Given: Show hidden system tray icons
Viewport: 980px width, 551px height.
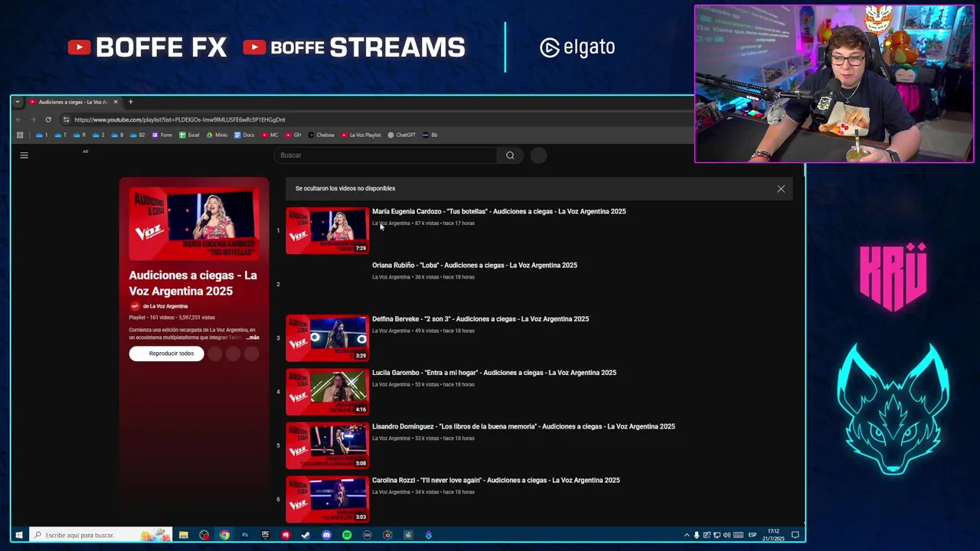Looking at the screenshot, I should pos(686,535).
